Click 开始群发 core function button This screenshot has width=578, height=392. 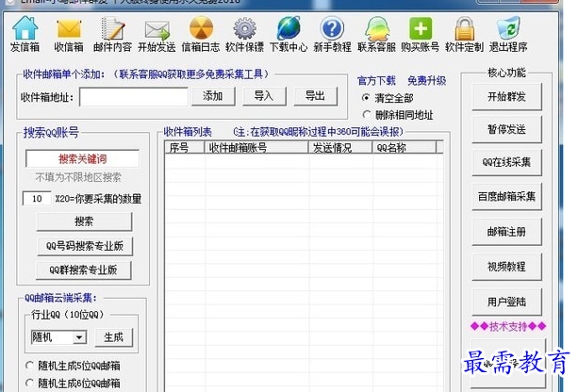506,97
